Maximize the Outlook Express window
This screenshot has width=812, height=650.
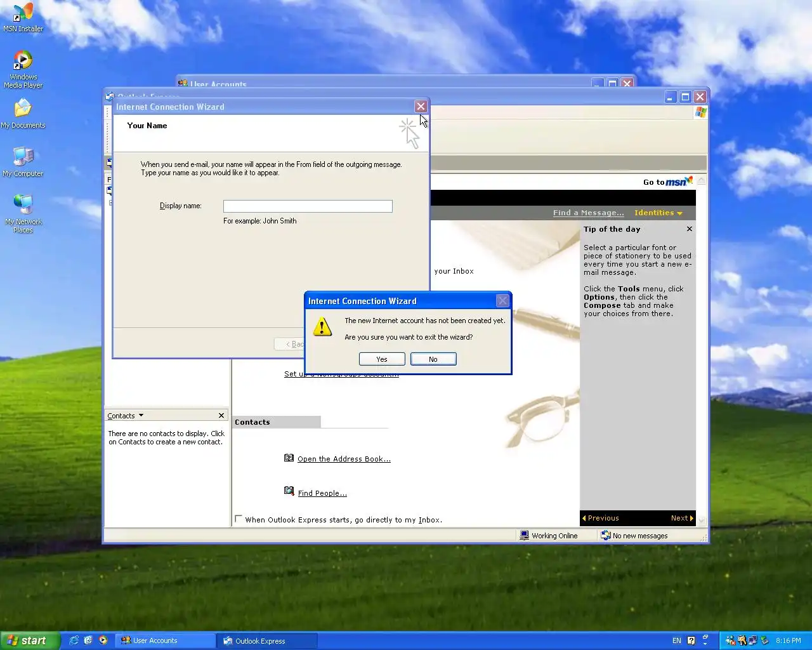pyautogui.click(x=685, y=96)
